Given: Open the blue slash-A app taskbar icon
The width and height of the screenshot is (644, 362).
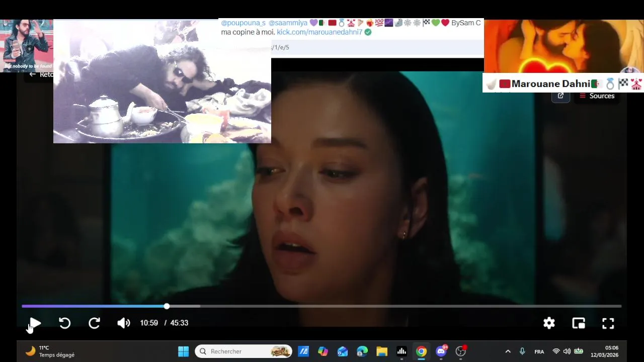Looking at the screenshot, I should pyautogui.click(x=303, y=351).
